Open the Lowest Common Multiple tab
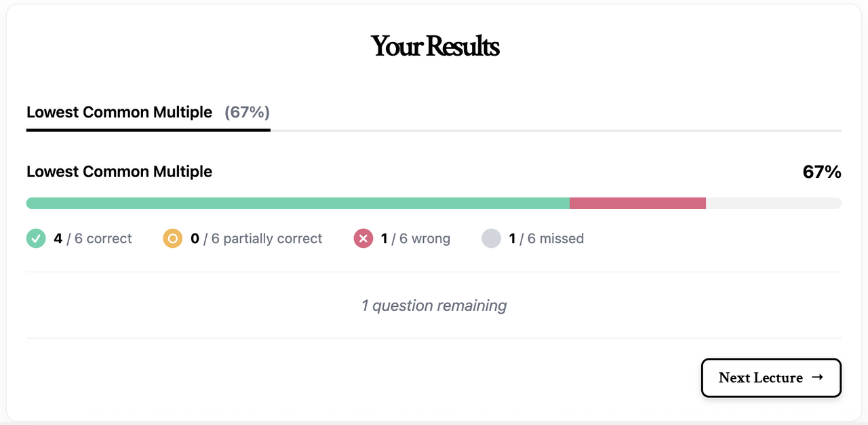868x425 pixels. click(119, 112)
